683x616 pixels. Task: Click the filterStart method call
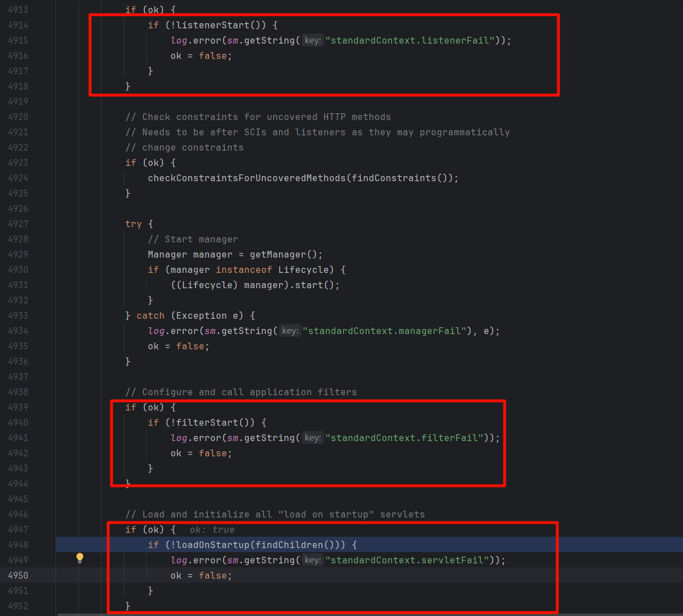207,422
